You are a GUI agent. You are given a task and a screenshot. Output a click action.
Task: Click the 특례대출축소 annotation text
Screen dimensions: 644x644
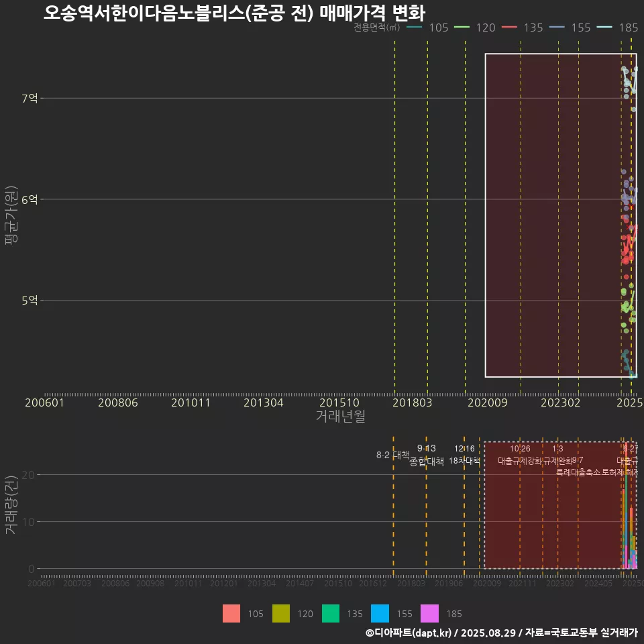[x=578, y=472]
